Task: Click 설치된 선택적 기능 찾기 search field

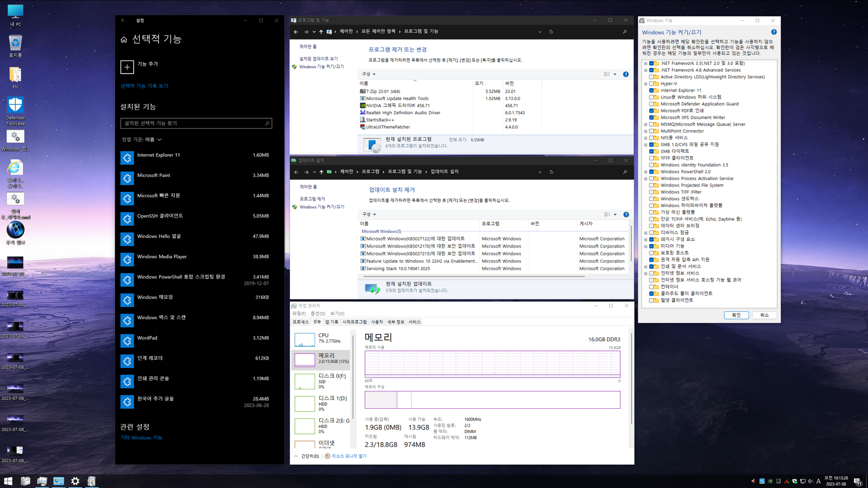Action: 196,124
